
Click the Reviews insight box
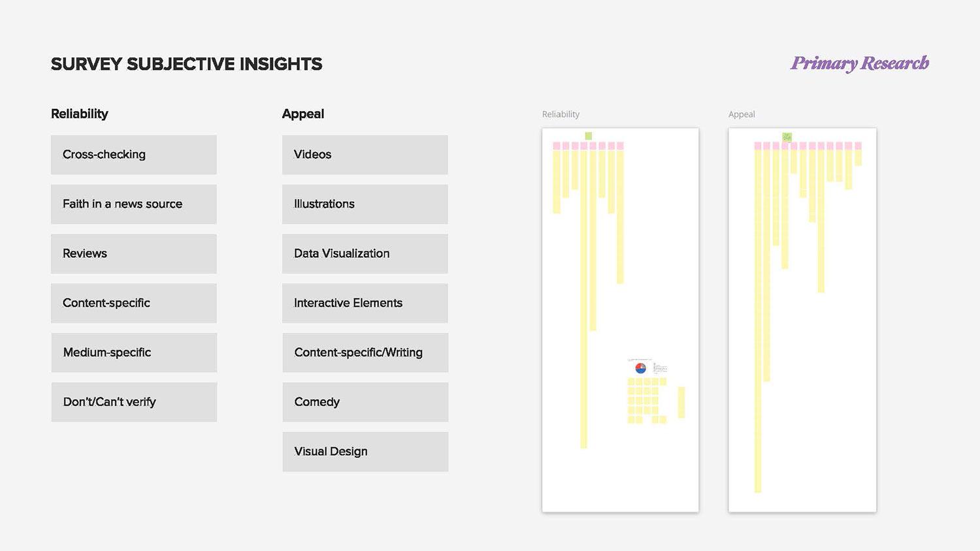click(x=133, y=254)
